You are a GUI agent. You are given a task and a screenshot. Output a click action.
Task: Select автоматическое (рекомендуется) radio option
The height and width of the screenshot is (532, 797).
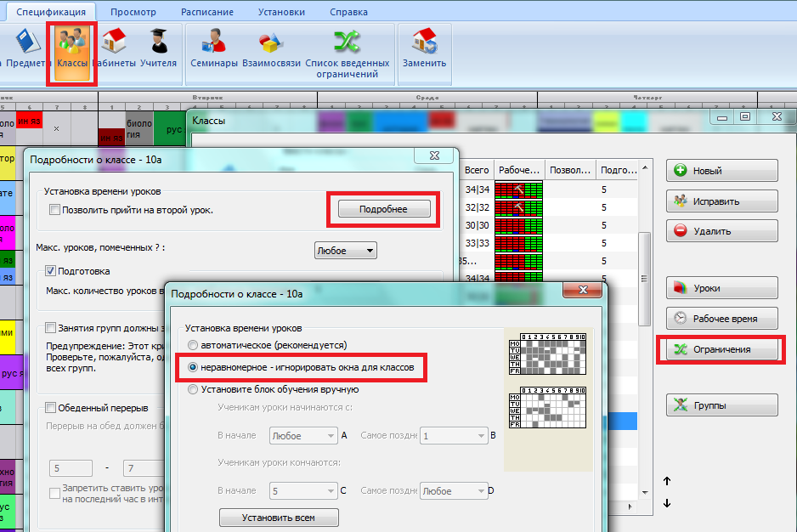point(194,346)
